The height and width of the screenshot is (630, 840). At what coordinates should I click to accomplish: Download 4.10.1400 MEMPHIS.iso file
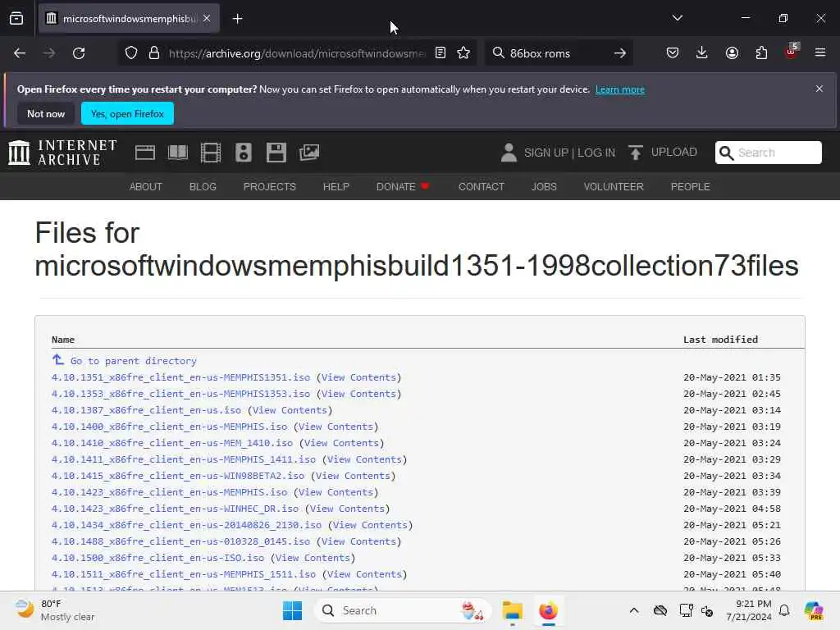coord(169,427)
